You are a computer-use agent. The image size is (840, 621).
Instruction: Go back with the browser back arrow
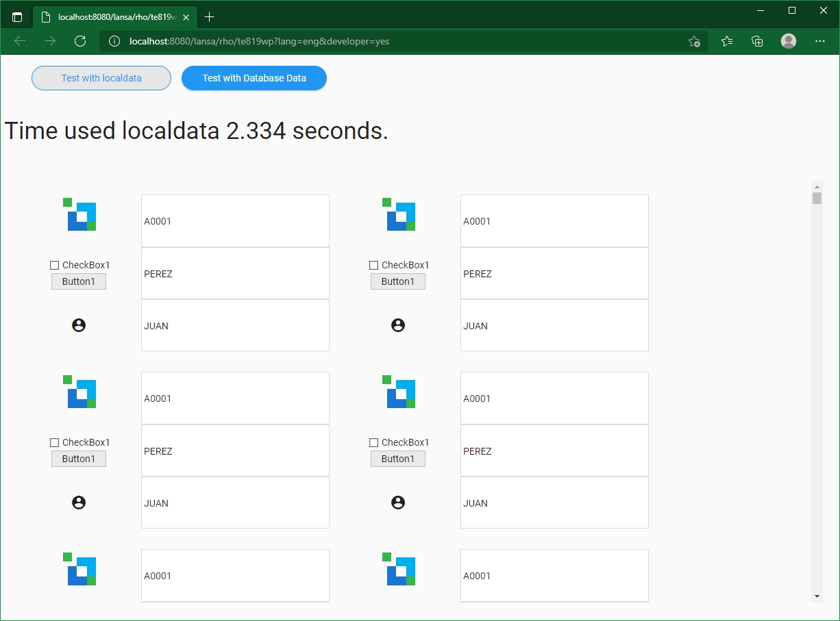(x=20, y=41)
